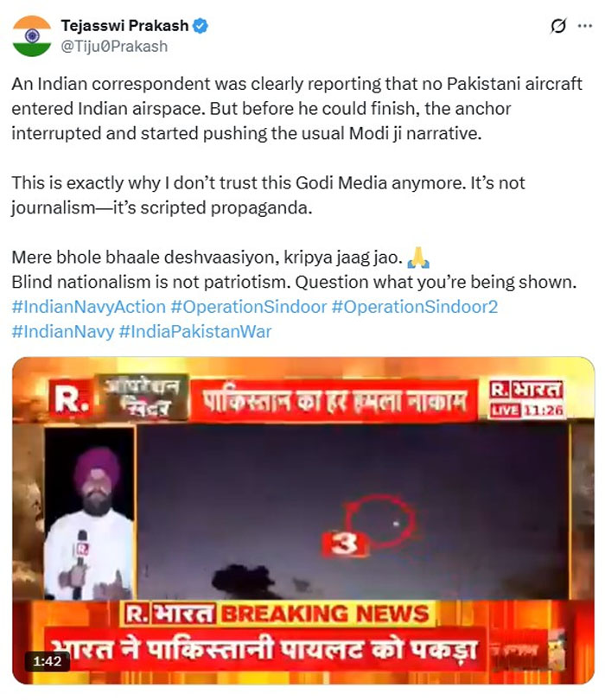Click the R. Bharat LIVE logo in video
This screenshot has height=700, width=605.
526,398
